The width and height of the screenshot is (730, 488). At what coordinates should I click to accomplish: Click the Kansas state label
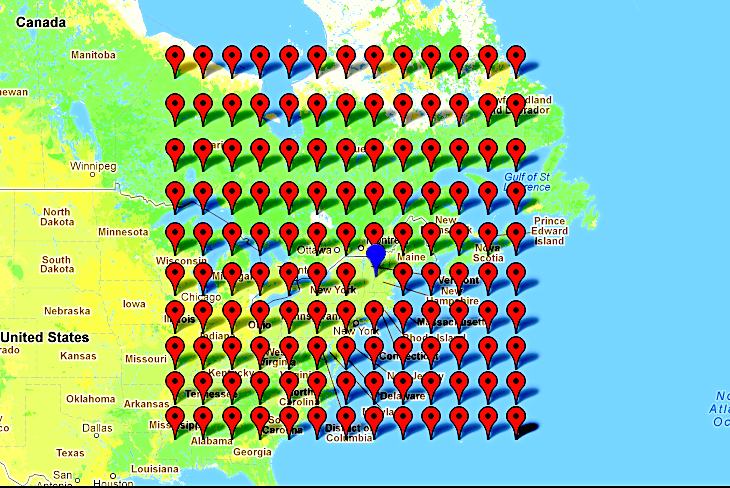(x=78, y=356)
